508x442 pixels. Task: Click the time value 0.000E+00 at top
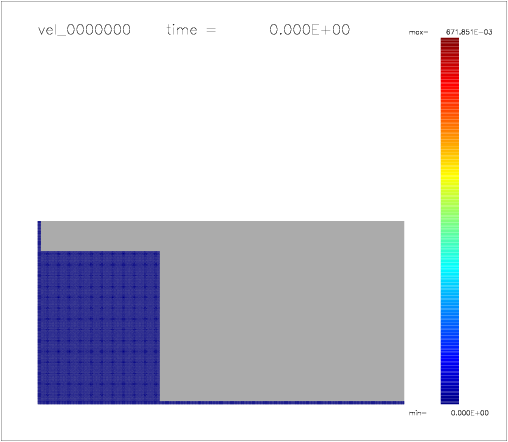click(310, 30)
